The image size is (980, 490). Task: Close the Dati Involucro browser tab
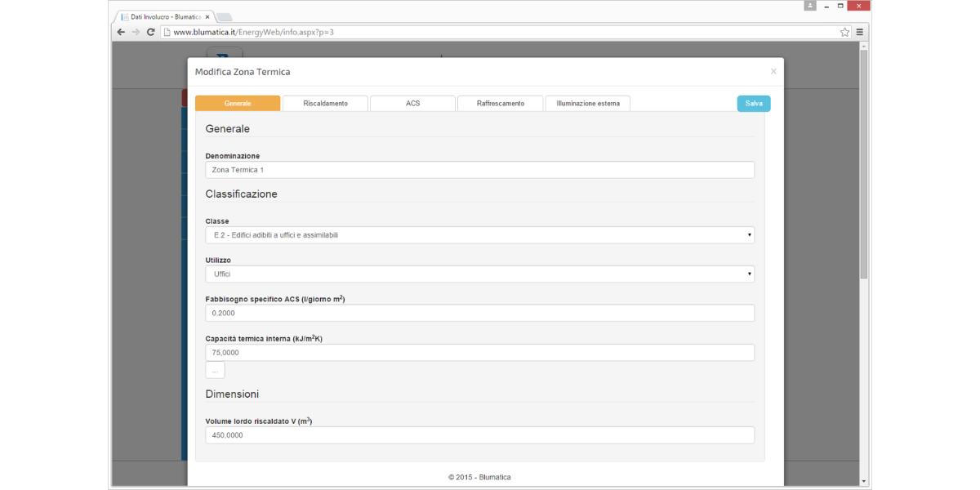tap(207, 16)
